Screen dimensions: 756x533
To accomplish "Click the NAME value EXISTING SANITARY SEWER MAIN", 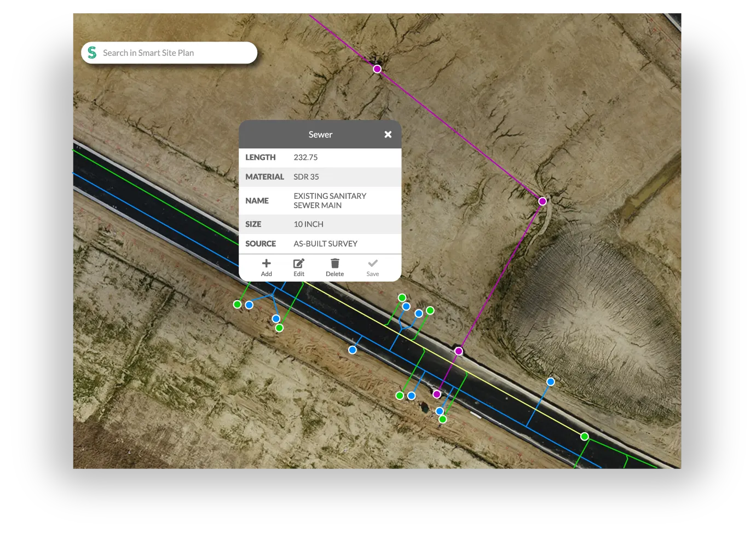I will coord(329,200).
